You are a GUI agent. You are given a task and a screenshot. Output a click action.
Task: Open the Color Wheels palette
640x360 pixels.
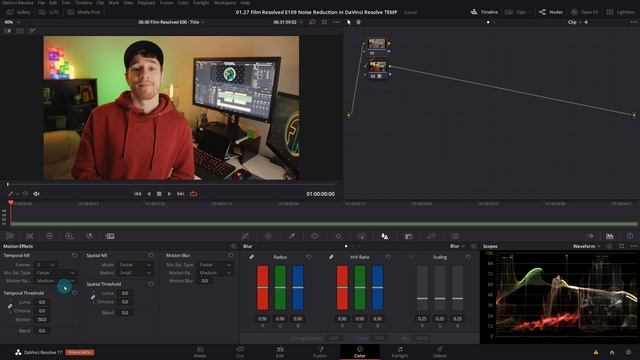coord(49,236)
